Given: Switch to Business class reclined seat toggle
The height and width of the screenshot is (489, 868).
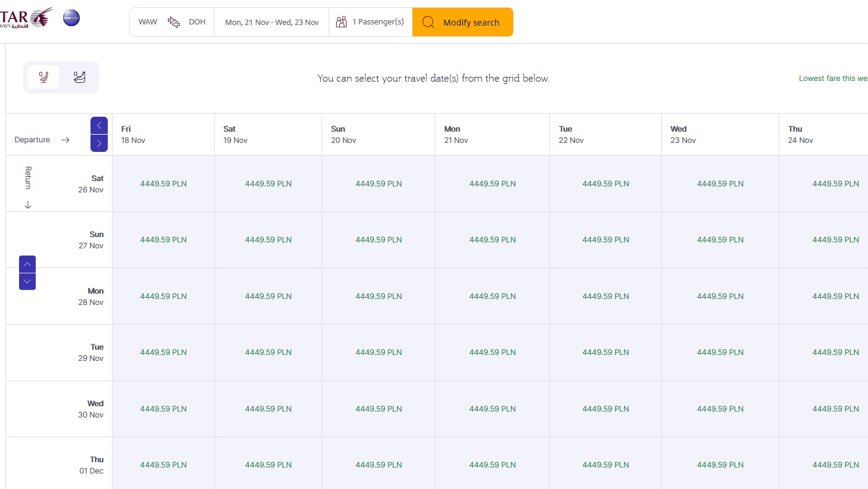Looking at the screenshot, I should (79, 77).
